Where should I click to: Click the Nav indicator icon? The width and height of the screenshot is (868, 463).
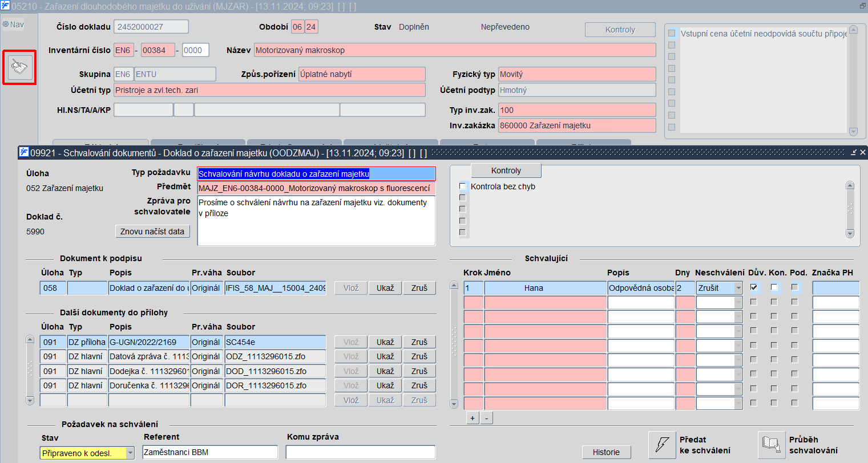[x=6, y=25]
